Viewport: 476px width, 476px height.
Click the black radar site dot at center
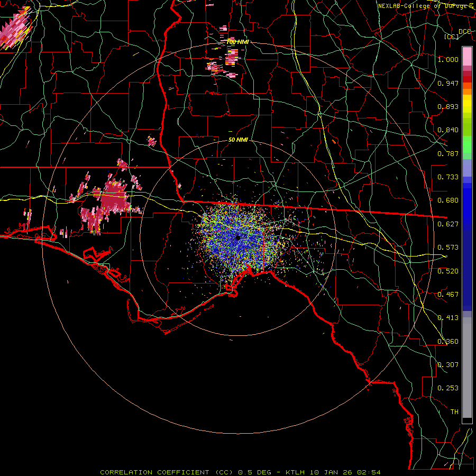238,237
